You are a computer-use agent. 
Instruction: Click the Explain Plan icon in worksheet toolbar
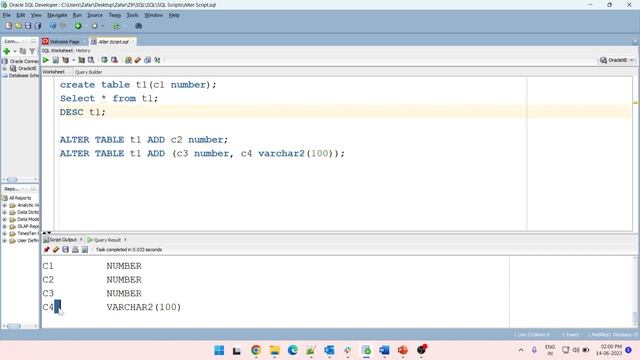click(65, 60)
